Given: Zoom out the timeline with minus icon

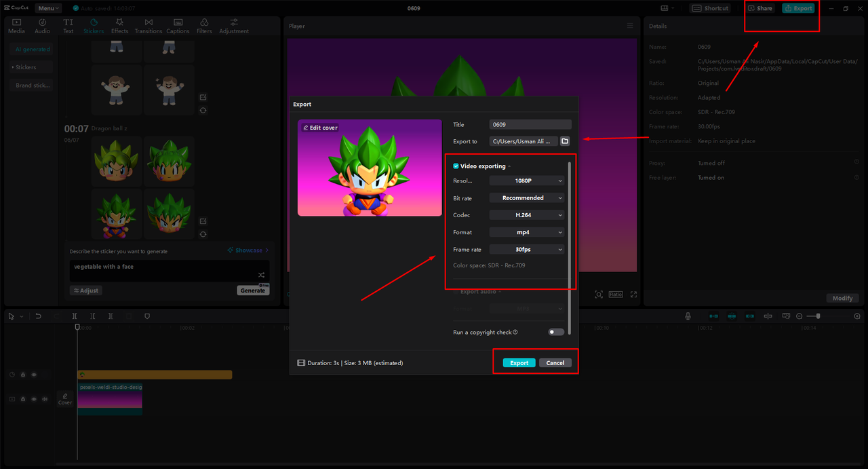Looking at the screenshot, I should (x=800, y=316).
